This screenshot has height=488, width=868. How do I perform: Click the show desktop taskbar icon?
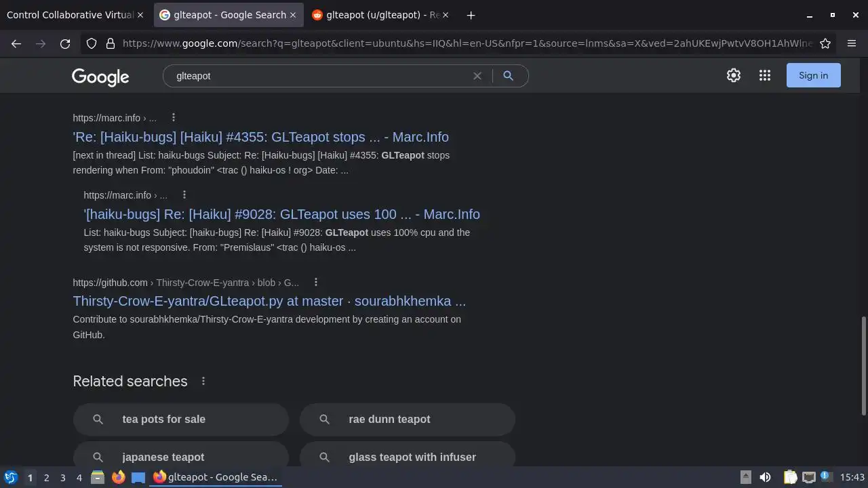pos(138,477)
